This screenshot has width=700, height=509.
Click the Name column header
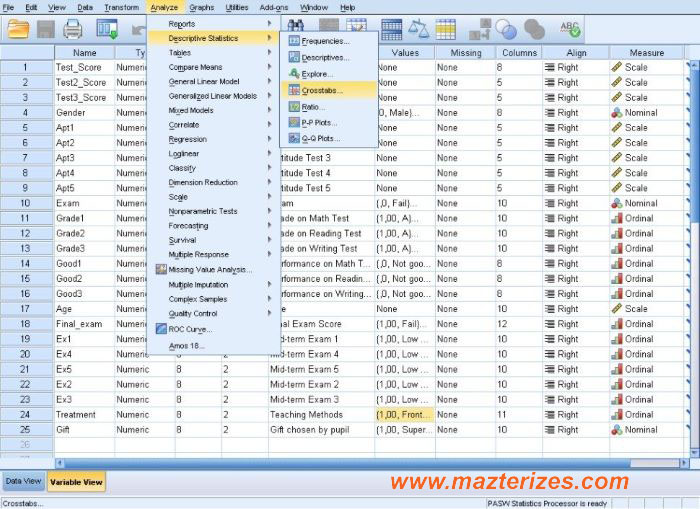(x=84, y=53)
